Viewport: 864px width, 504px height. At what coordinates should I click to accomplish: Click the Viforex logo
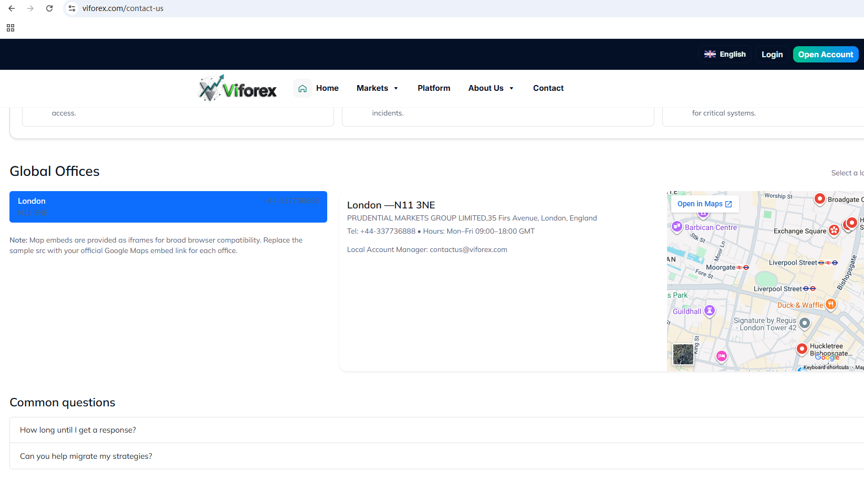click(237, 88)
